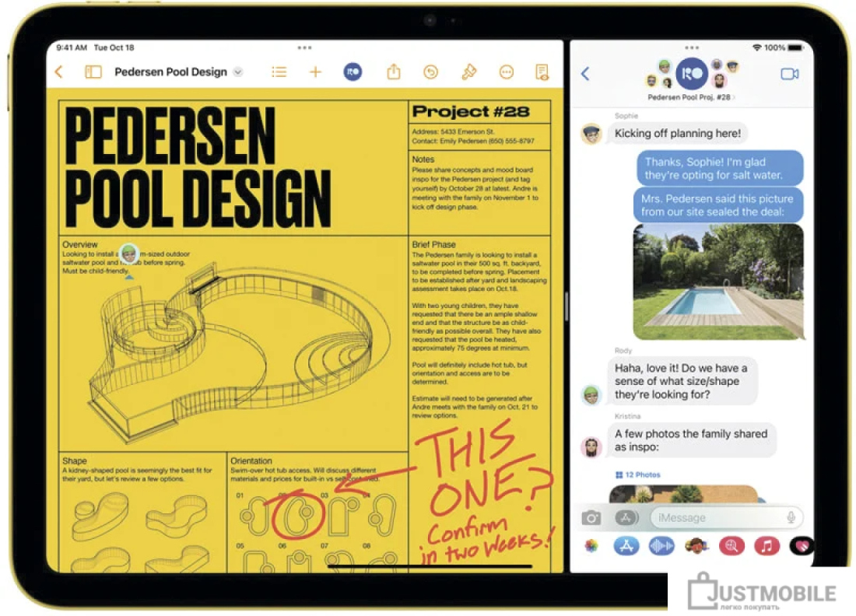The width and height of the screenshot is (856, 616).
Task: Select the "Project #28" heading on the board
Action: [x=471, y=112]
